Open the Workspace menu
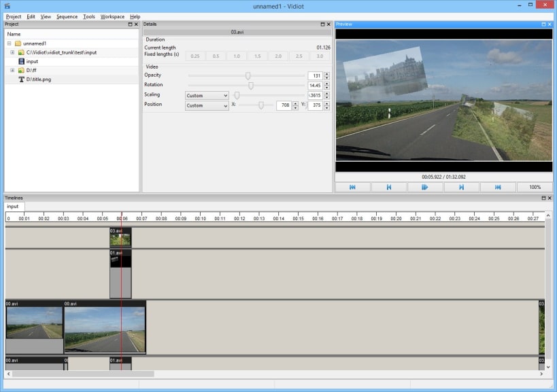 [112, 16]
